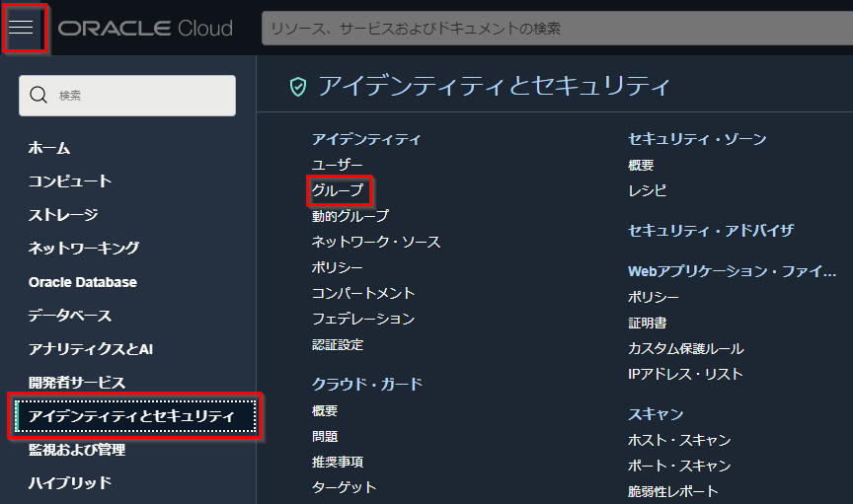Screen dimensions: 853x504
Task: Focus the top resource search bar
Action: (x=553, y=29)
